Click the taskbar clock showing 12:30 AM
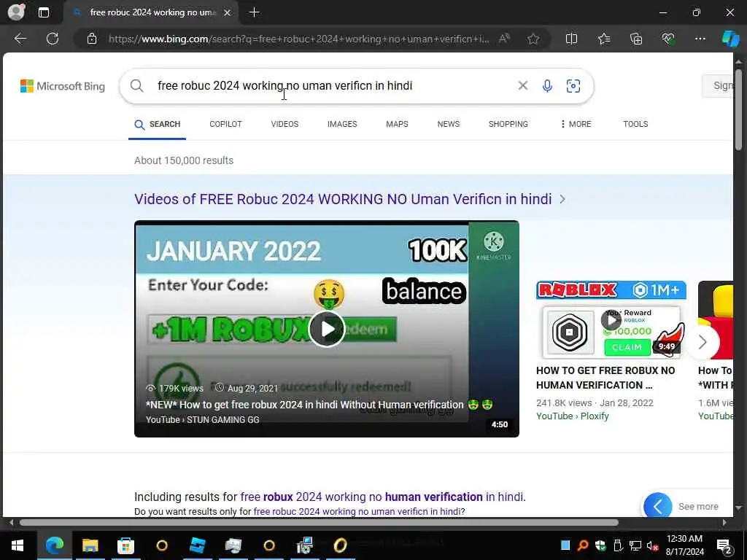The width and height of the screenshot is (747, 560). click(684, 545)
